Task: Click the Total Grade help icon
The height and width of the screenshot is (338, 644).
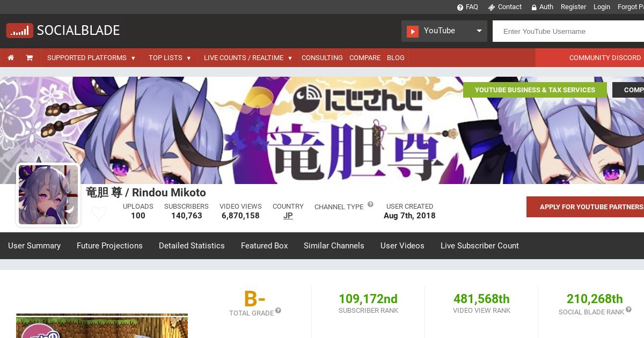Action: tap(278, 311)
